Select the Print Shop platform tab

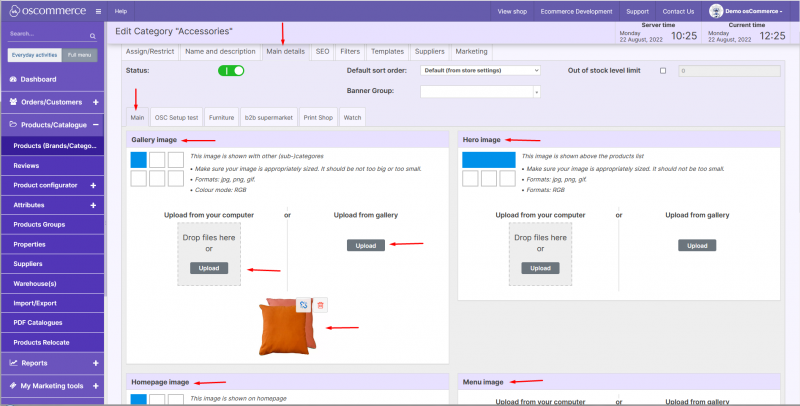pyautogui.click(x=318, y=117)
